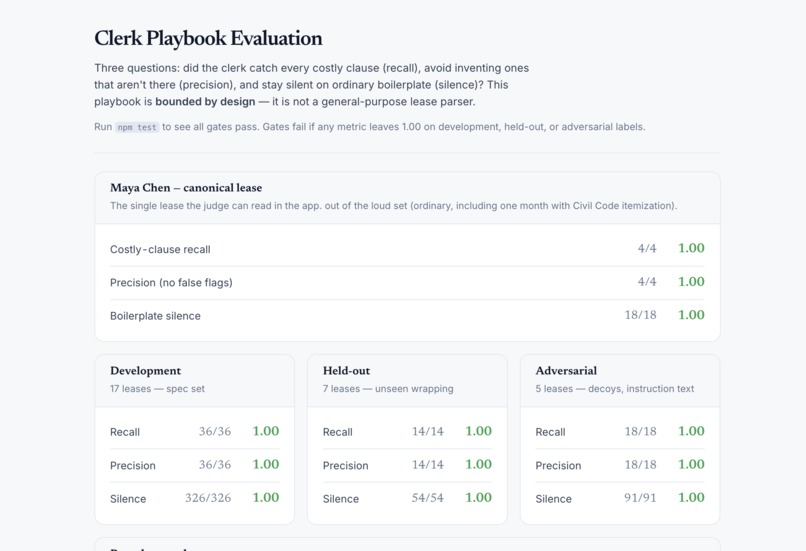Click the Recall label in Held-out card
Screen dimensions: 806x551
coord(338,432)
